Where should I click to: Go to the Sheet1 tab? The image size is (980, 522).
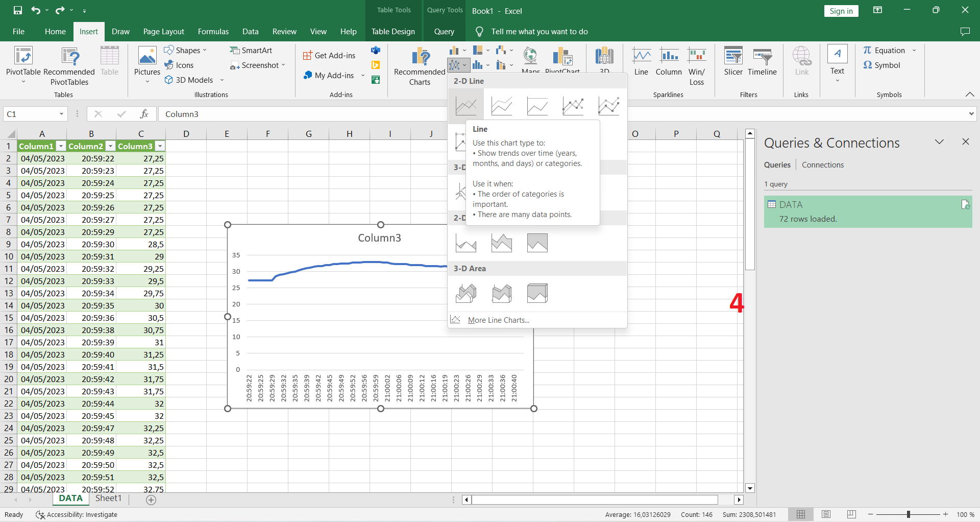(x=108, y=499)
